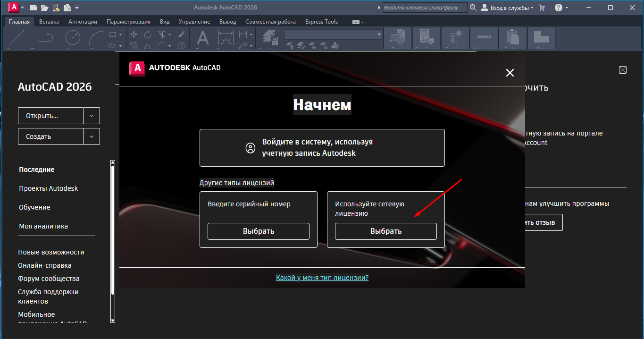Click the New drawing icon in quick access toolbar

[33, 8]
